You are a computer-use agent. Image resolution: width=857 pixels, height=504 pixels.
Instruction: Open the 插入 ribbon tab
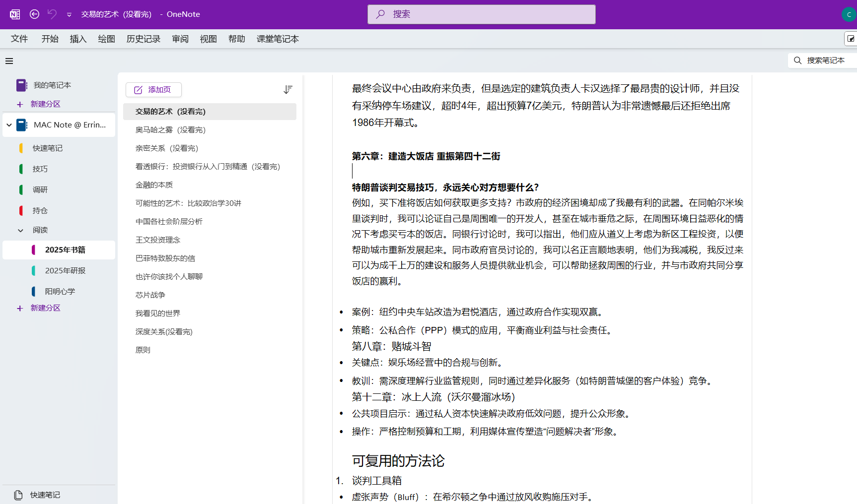(78, 39)
